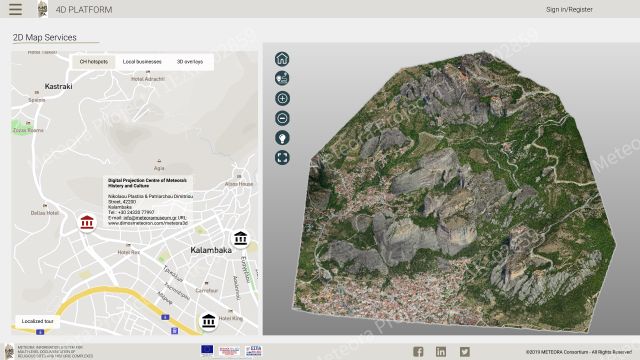The width and height of the screenshot is (640, 360).
Task: Enter fullscreen 3D view
Action: click(282, 158)
